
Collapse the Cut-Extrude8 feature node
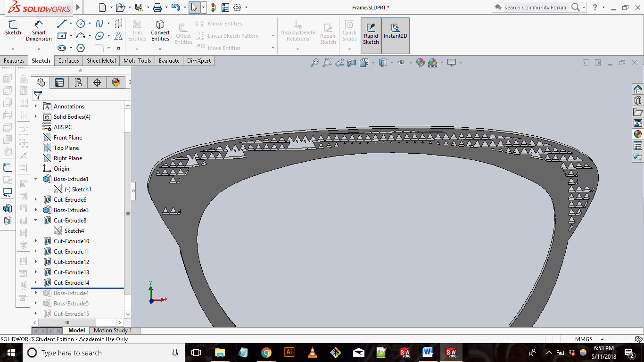point(36,220)
